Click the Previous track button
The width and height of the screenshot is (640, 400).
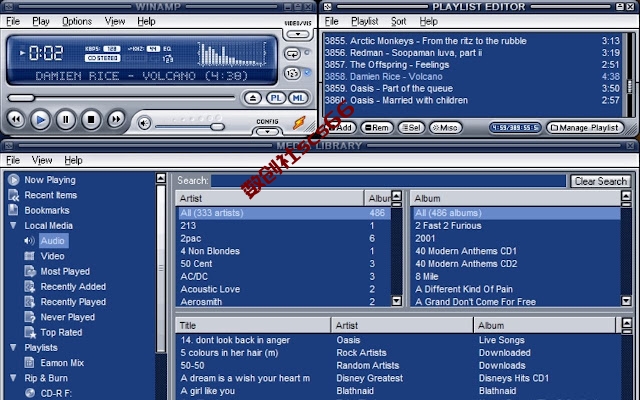(16, 119)
